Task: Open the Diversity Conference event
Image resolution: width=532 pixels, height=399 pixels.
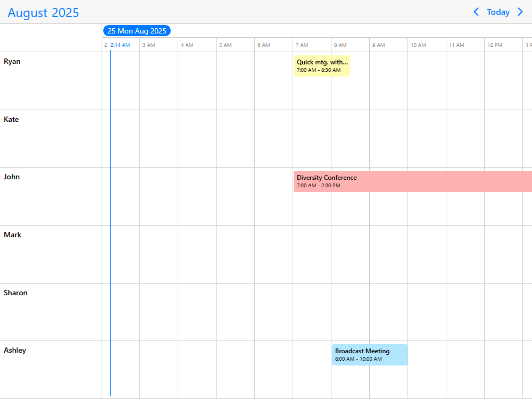Action: click(x=413, y=181)
